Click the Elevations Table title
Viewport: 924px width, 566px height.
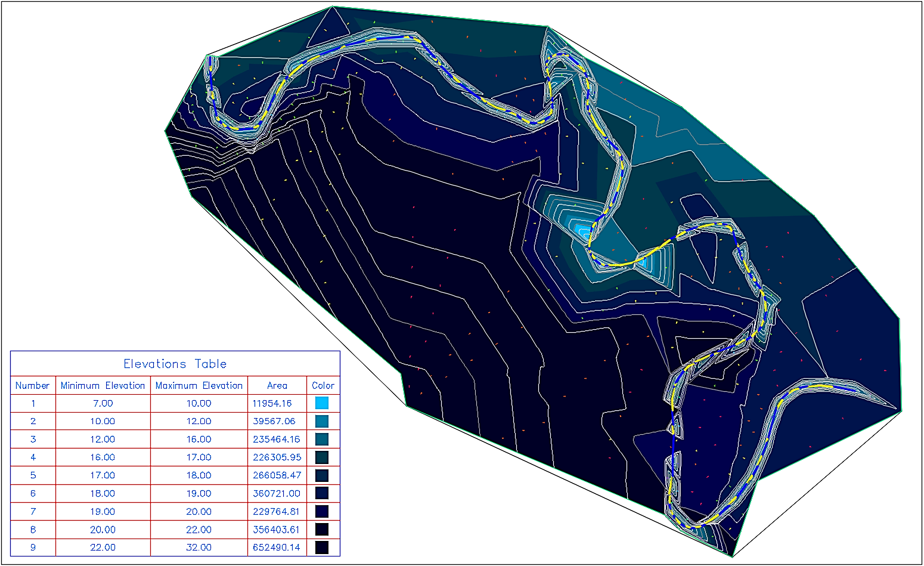[x=175, y=364]
